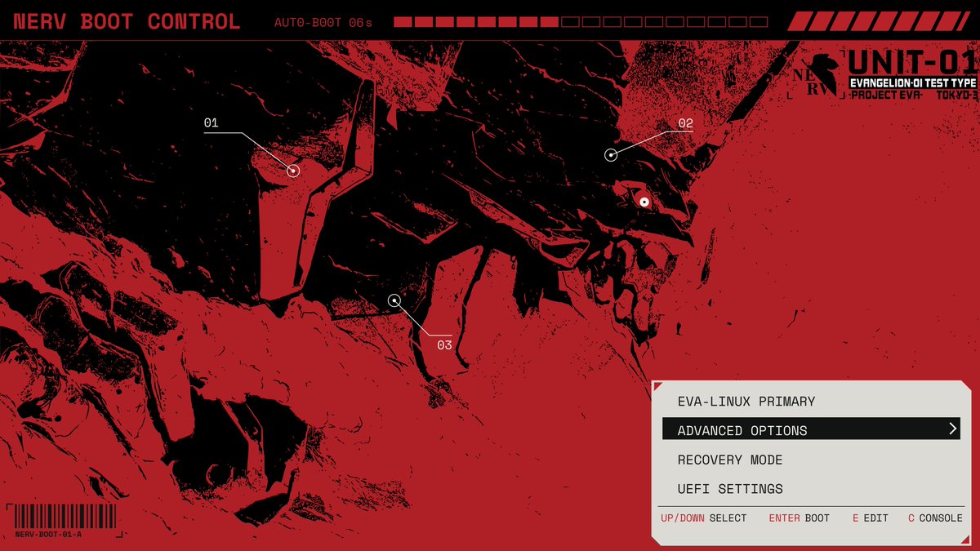Viewport: 980px width, 551px height.
Task: Click the NERV-BOOT-01-A caption text
Action: click(x=48, y=535)
